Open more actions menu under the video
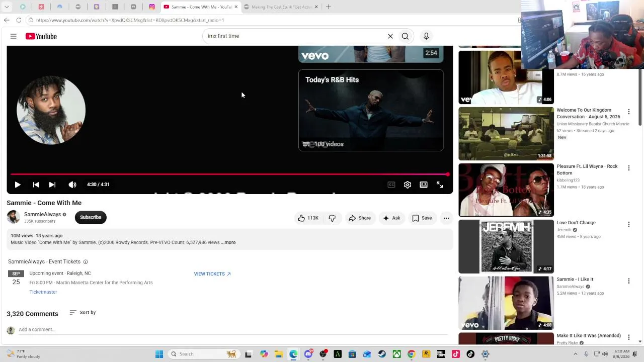The image size is (644, 362). (x=446, y=218)
